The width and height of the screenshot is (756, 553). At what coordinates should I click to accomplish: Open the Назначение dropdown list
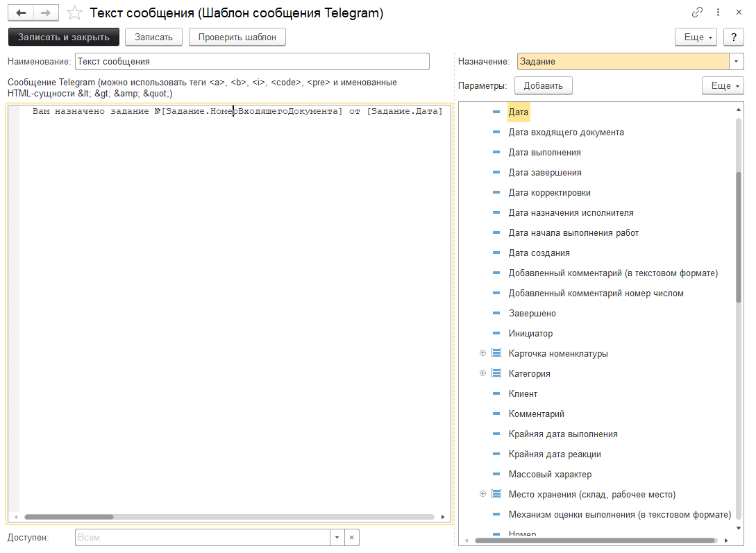tap(736, 62)
